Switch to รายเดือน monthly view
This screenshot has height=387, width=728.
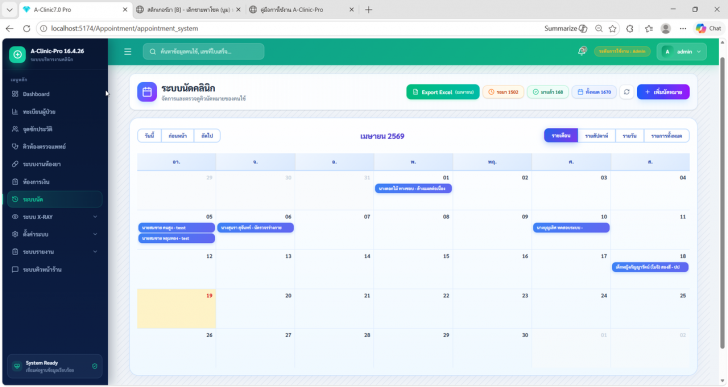[561, 135]
